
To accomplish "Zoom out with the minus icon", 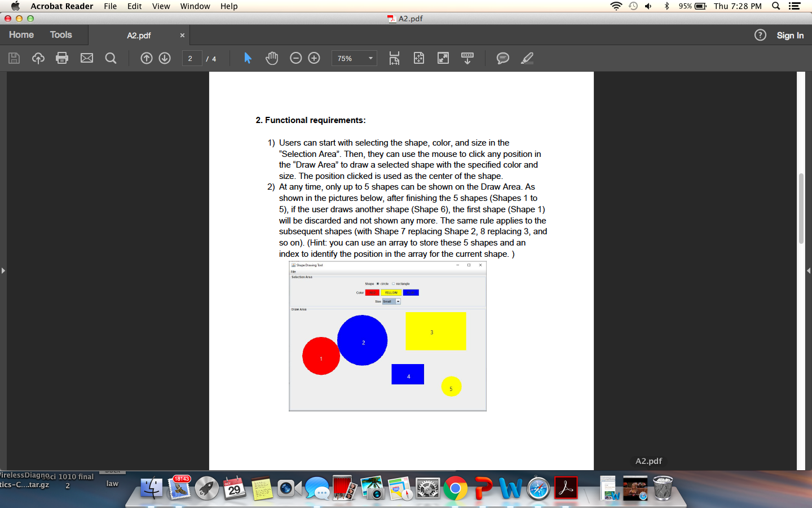I will [x=296, y=58].
